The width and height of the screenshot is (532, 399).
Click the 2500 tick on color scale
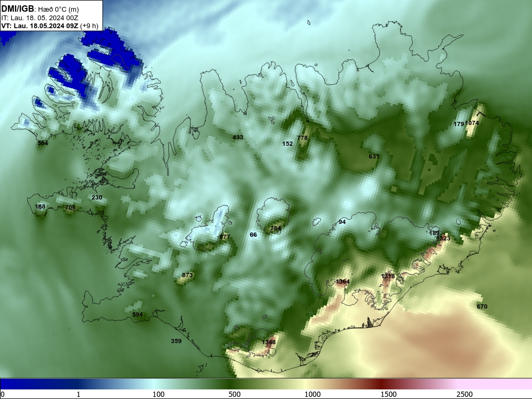(x=464, y=394)
